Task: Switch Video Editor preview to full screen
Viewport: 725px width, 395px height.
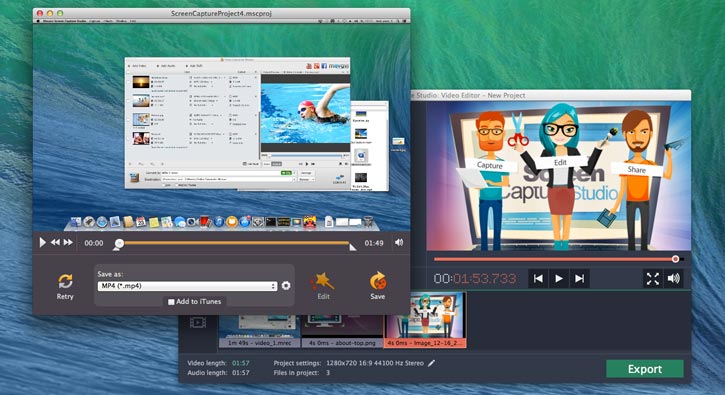Action: click(x=653, y=278)
